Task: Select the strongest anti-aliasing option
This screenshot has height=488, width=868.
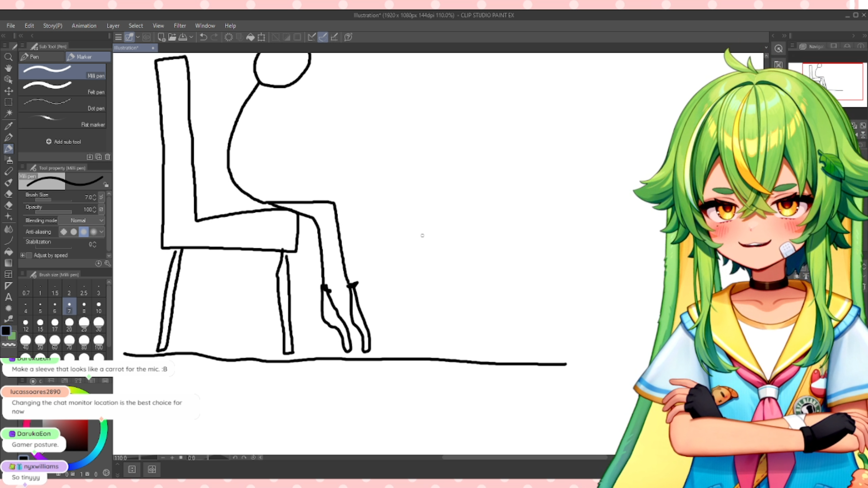Action: click(x=94, y=232)
